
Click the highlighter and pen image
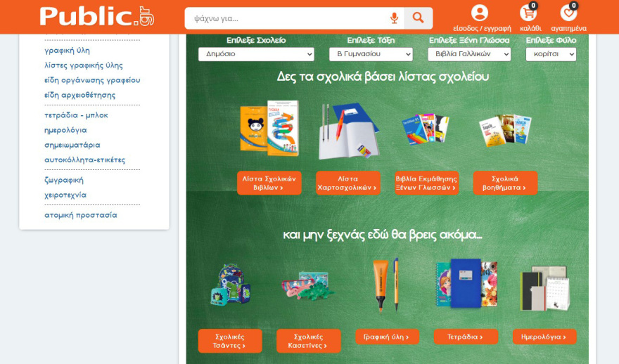click(x=386, y=284)
